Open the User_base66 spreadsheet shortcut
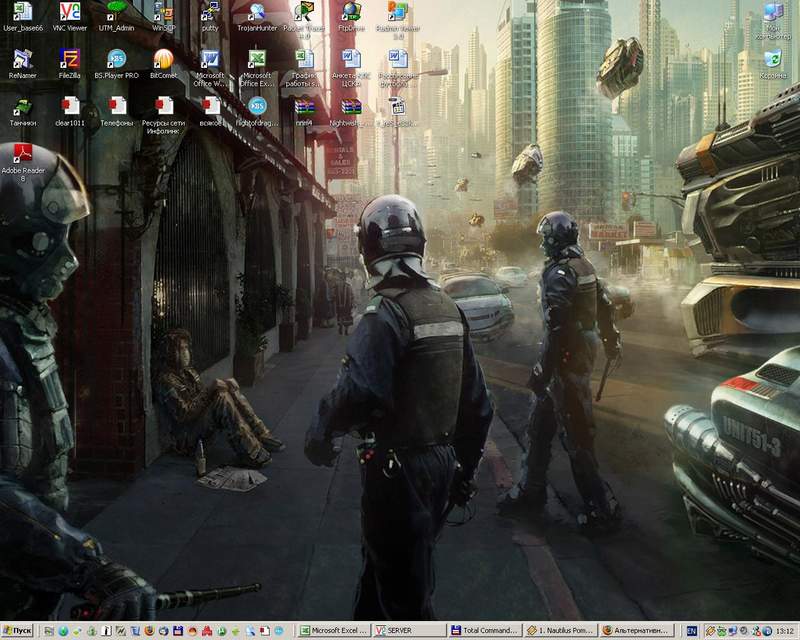This screenshot has width=800, height=640. (x=22, y=17)
